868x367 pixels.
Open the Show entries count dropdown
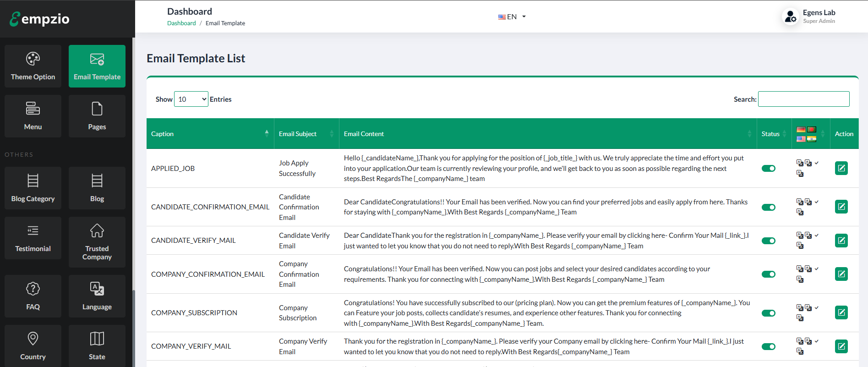click(191, 99)
